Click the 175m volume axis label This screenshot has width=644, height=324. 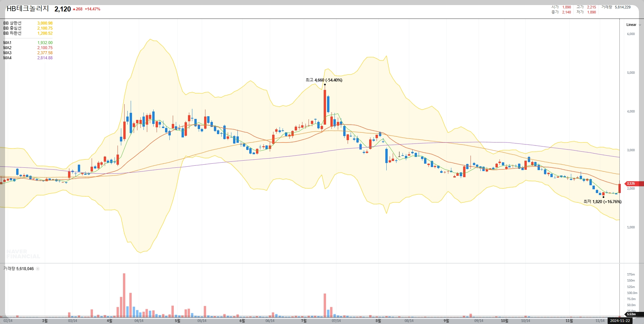coord(631,274)
